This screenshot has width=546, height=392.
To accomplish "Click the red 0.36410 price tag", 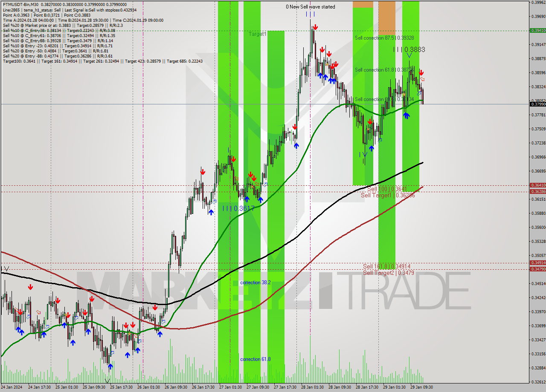I will click(x=537, y=185).
